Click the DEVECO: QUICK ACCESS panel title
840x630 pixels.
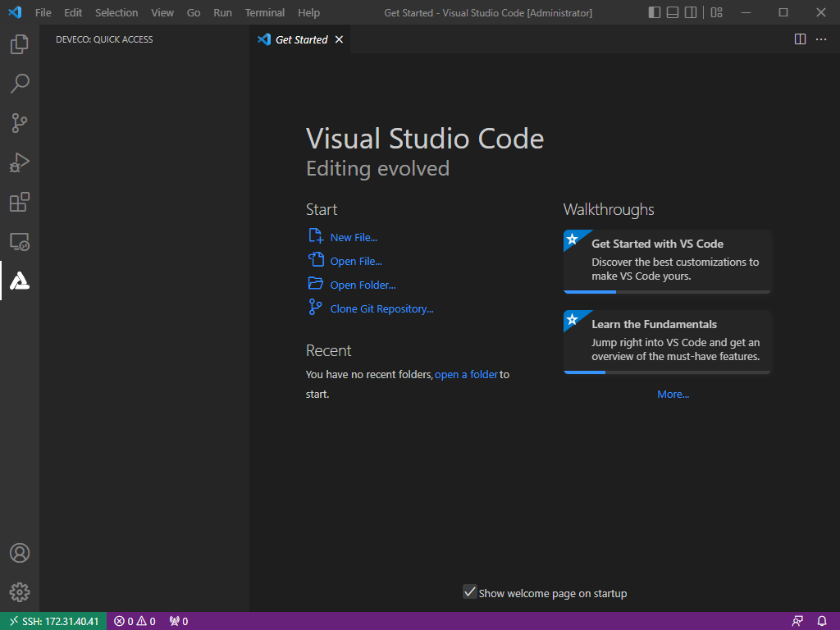click(x=104, y=39)
